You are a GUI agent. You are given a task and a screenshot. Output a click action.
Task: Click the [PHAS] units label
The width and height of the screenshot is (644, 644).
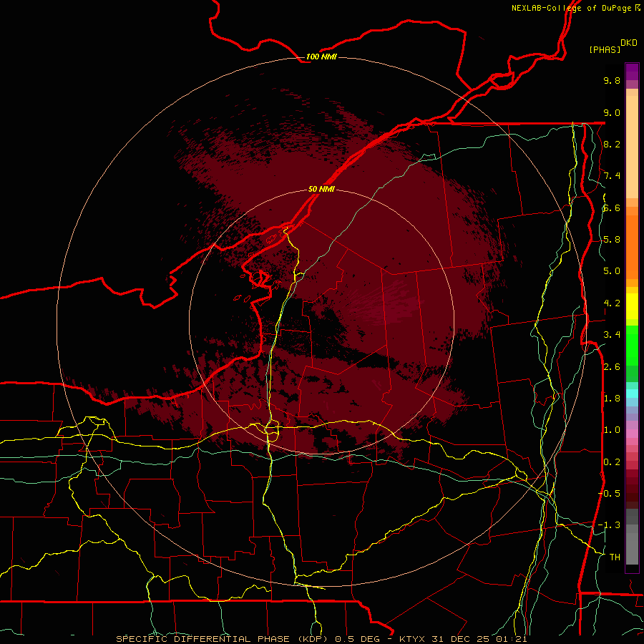click(x=605, y=49)
